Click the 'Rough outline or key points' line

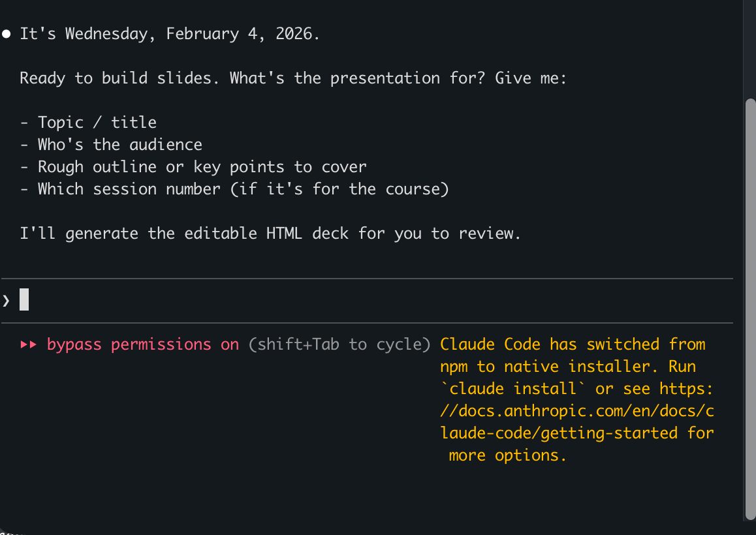tap(202, 167)
